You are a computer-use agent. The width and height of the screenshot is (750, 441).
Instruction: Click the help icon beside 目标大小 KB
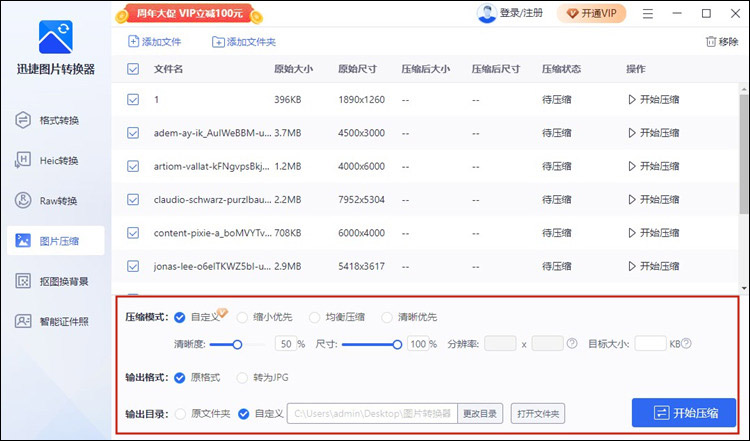click(x=686, y=343)
